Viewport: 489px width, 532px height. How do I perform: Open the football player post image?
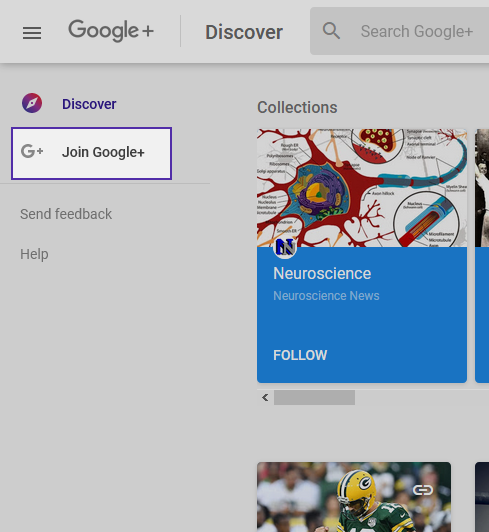coord(354,497)
